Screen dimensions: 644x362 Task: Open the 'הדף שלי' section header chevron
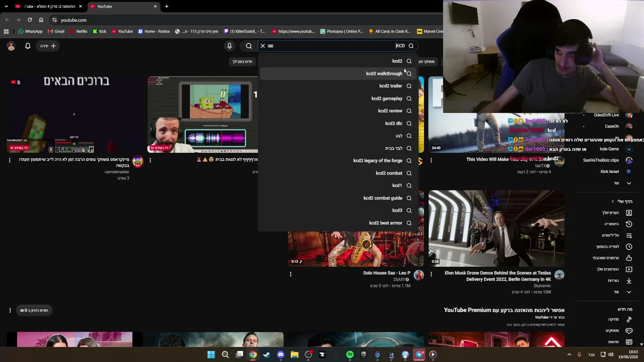point(613,202)
